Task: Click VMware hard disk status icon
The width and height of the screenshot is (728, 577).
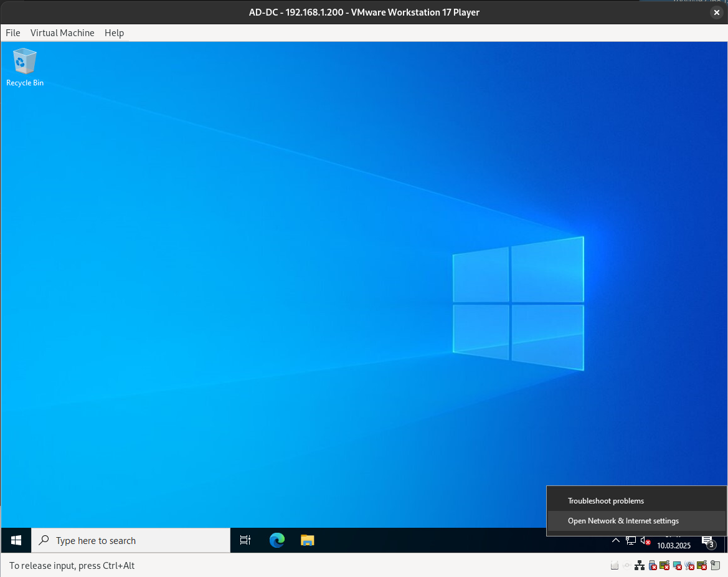Action: pos(615,566)
